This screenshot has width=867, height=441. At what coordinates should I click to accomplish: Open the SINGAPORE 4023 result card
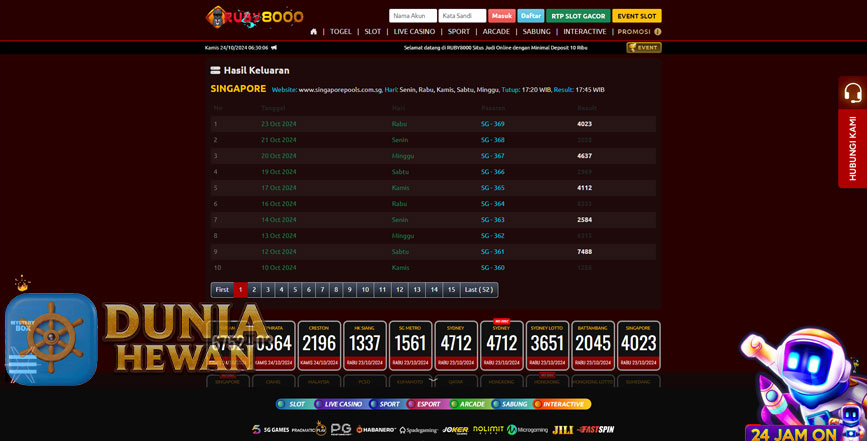tap(639, 345)
